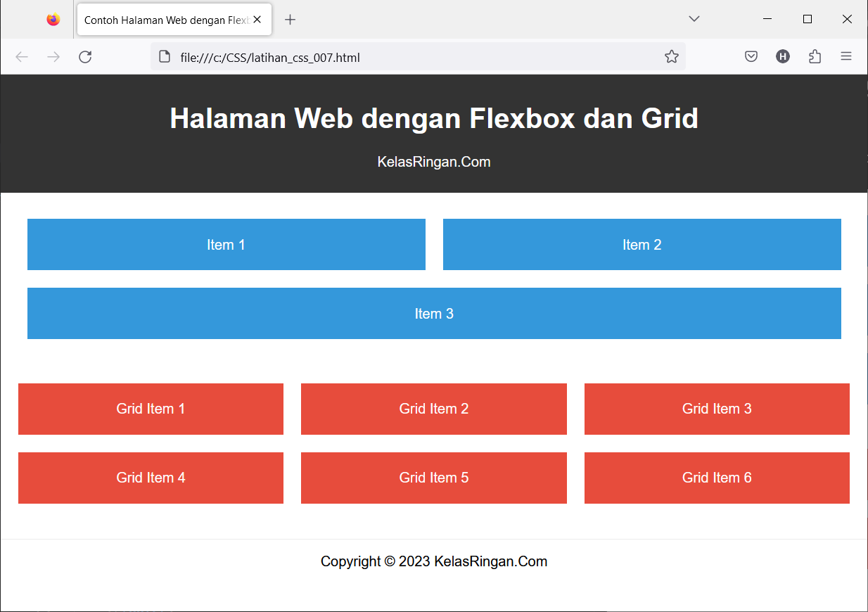This screenshot has height=612, width=868.
Task: Click the Copyright © 2023 footer text
Action: [434, 561]
